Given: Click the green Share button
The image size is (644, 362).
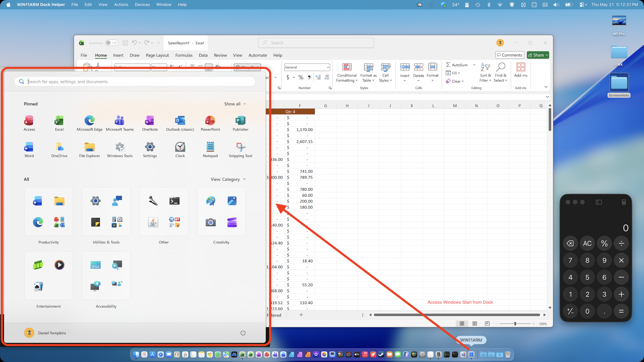Looking at the screenshot, I should point(538,55).
